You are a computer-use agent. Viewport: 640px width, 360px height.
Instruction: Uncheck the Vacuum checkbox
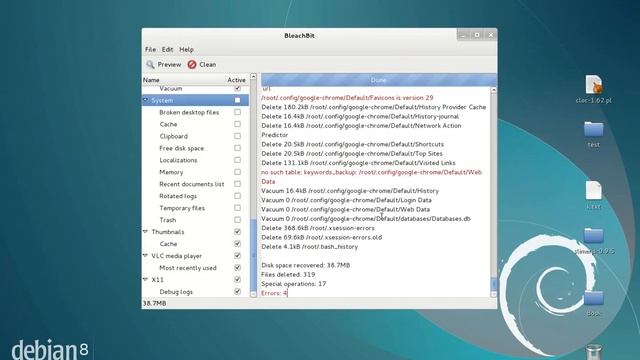237,88
